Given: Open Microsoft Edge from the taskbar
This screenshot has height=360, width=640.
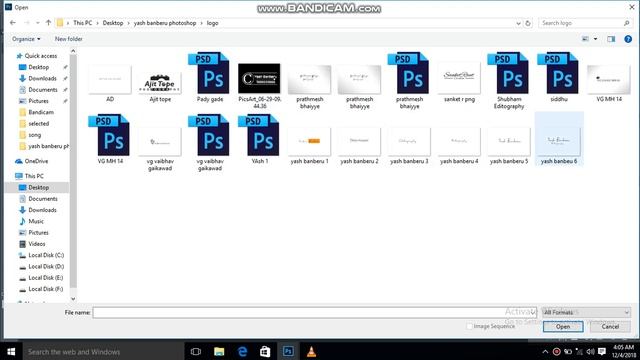Looking at the screenshot, I should point(242,351).
